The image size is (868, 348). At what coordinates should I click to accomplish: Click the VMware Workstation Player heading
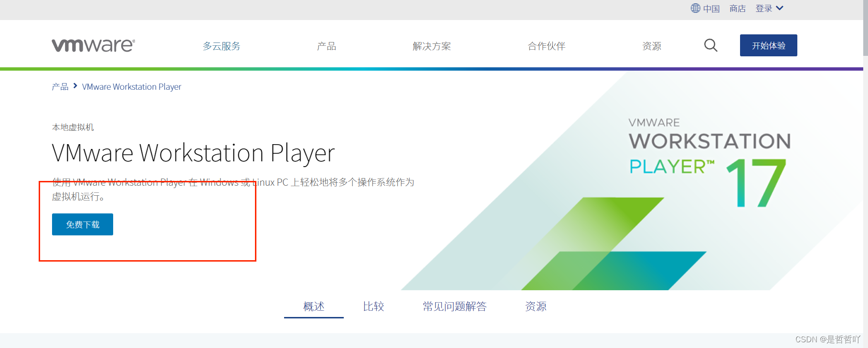coord(193,153)
